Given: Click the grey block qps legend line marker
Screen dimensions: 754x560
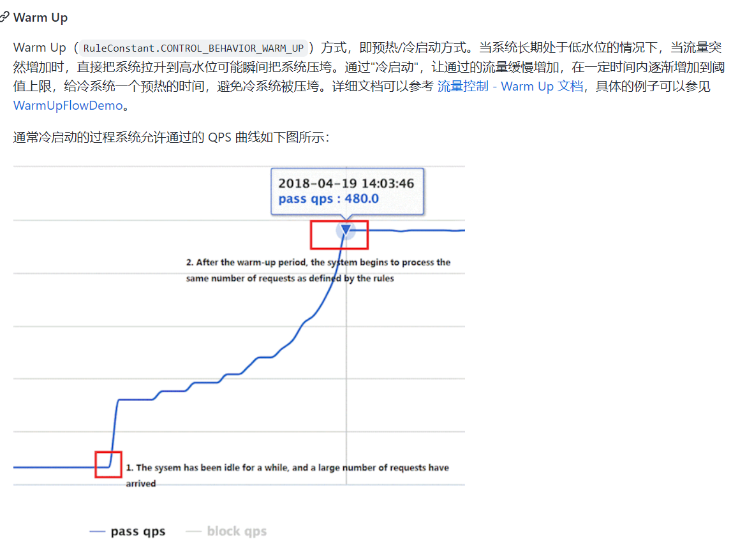Looking at the screenshot, I should click(x=193, y=532).
